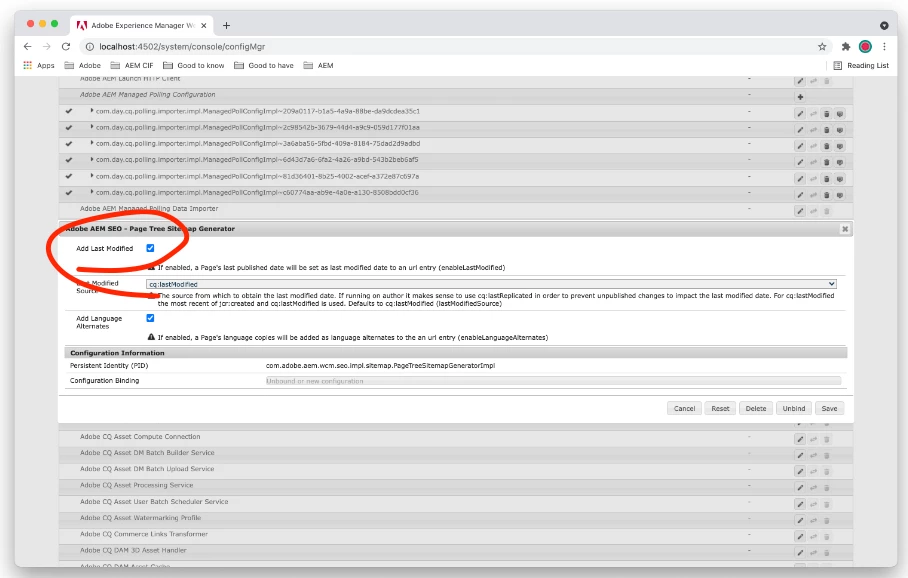Viewport: 908px width, 578px height.
Task: Edit Adobe CQ Asset DM Batch Builder Service
Action: [800, 456]
